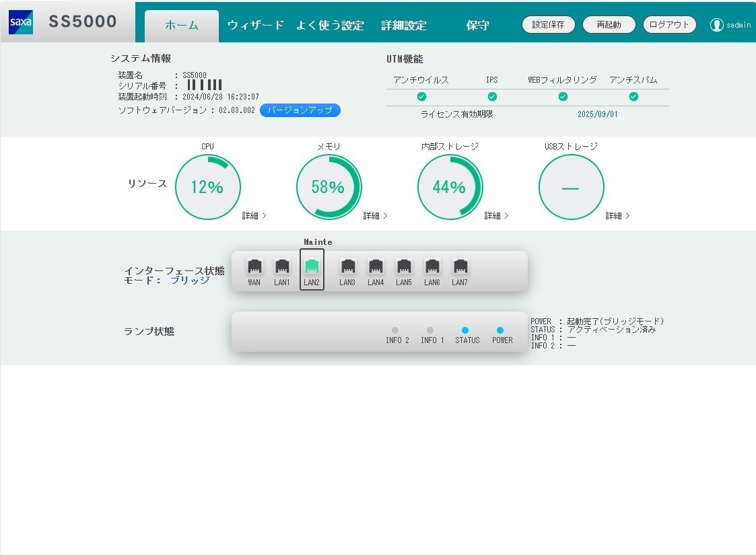Toggle the アンチスパム status checkmark
756x555 pixels.
click(633, 96)
